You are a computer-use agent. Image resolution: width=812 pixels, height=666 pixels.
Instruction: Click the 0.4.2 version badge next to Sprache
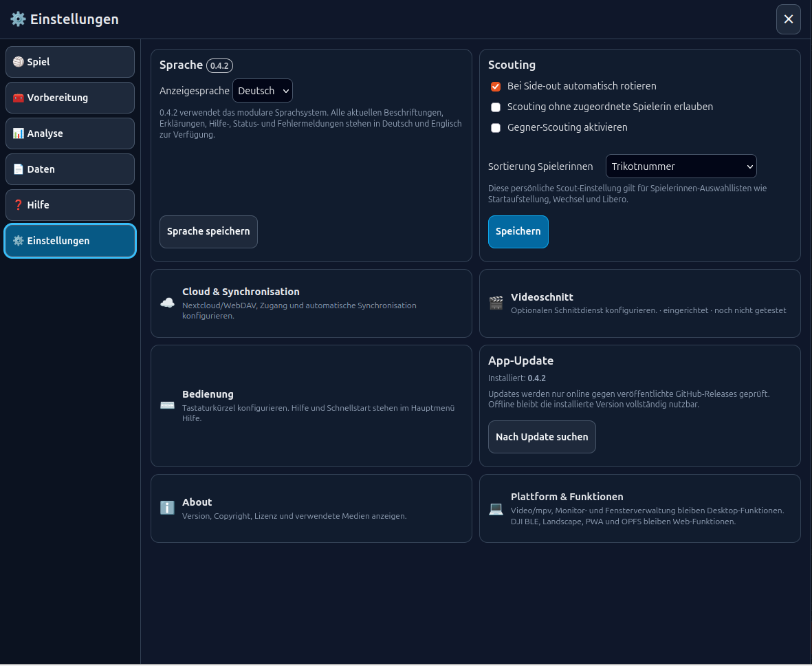[219, 66]
